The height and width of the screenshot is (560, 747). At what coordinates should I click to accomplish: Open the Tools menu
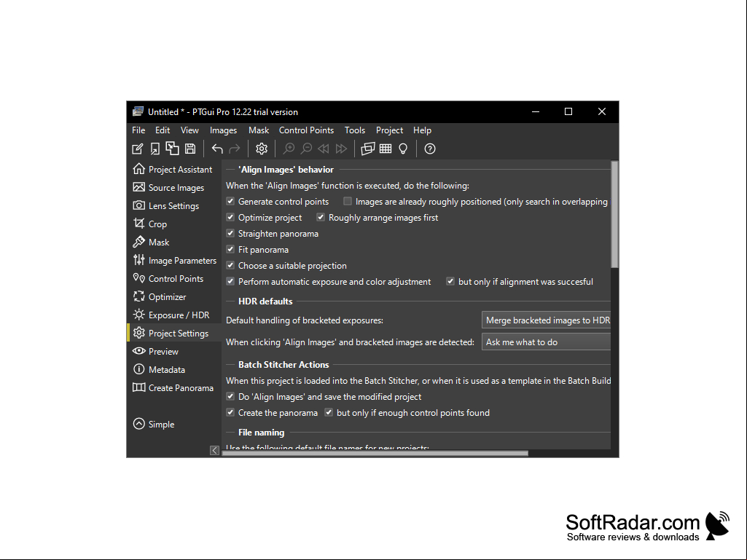click(x=355, y=130)
